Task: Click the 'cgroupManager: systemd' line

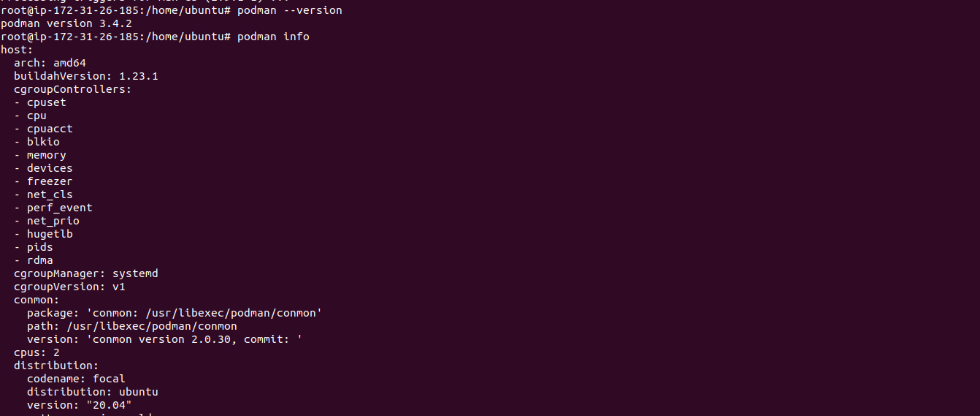Action: tap(86, 273)
